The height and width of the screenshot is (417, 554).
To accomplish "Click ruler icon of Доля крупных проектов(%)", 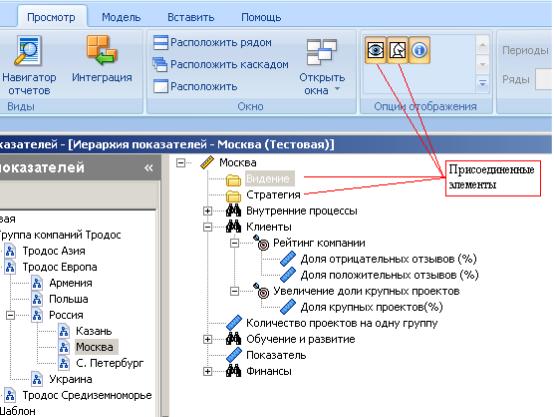I will click(288, 307).
